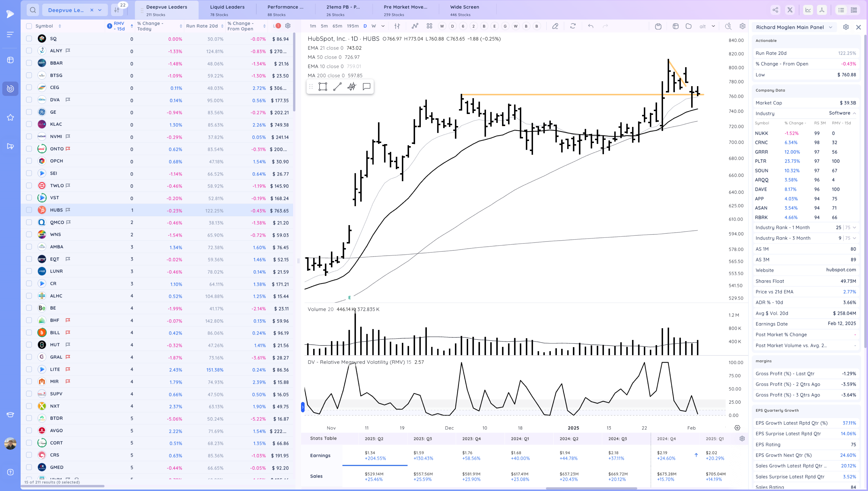Click the undo arrow icon
Image resolution: width=868 pixels, height=491 pixels.
pyautogui.click(x=591, y=26)
